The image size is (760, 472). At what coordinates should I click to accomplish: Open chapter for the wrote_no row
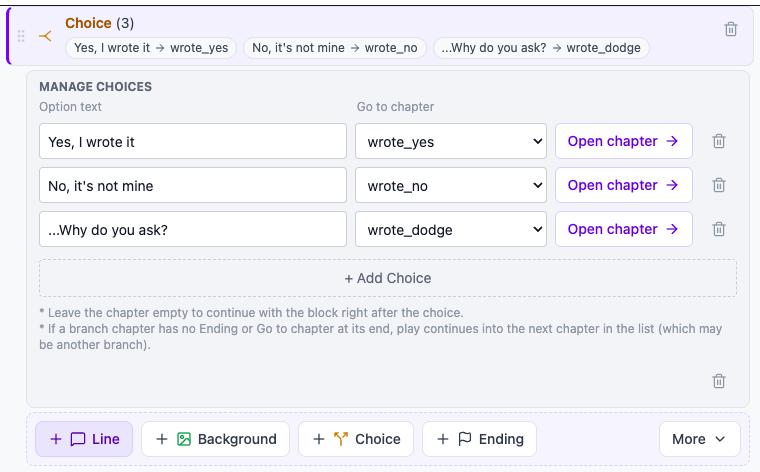pyautogui.click(x=623, y=185)
